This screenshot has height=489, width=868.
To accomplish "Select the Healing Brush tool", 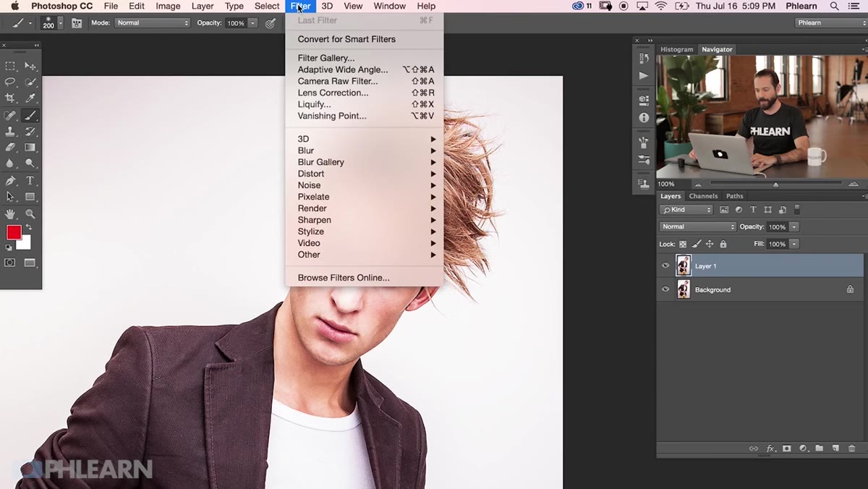I will point(10,115).
